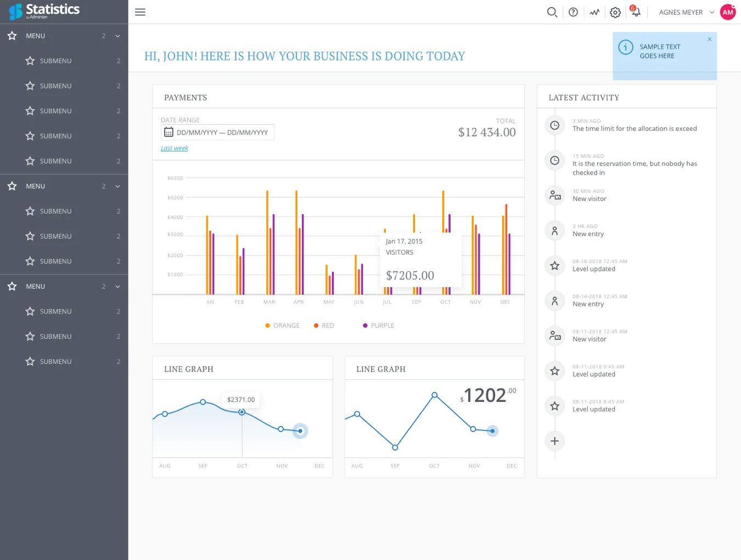Click the plus icon under Latest Activity
The height and width of the screenshot is (560, 741).
click(x=555, y=441)
